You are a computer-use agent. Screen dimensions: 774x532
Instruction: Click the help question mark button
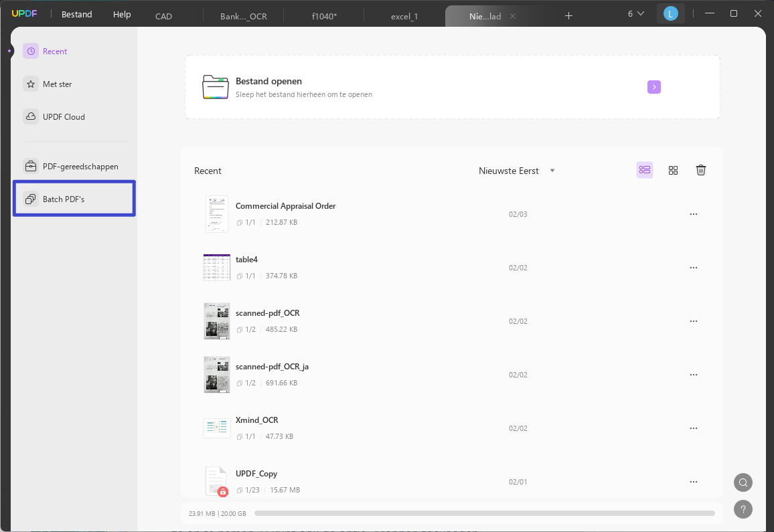(743, 509)
